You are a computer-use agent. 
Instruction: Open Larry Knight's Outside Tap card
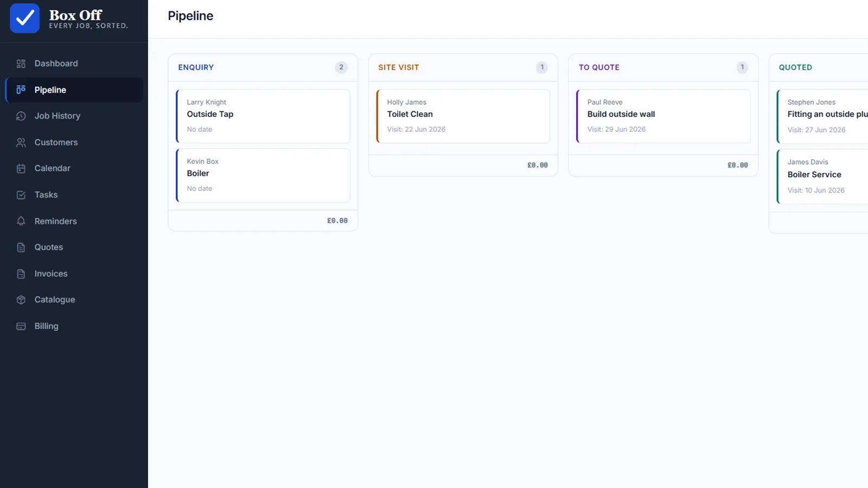pyautogui.click(x=263, y=116)
